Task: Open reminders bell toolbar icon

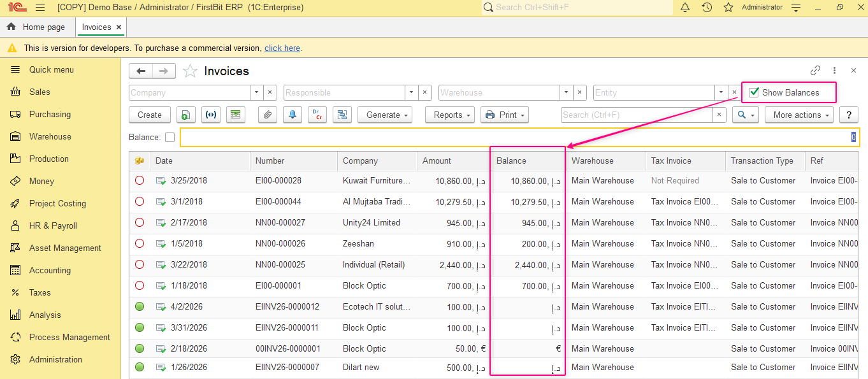Action: pos(293,115)
